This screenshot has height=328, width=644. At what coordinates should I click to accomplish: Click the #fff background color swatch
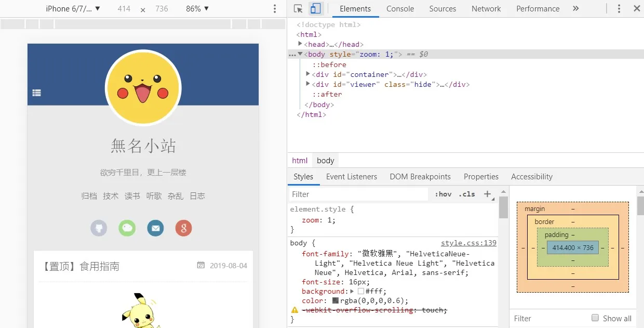click(361, 291)
